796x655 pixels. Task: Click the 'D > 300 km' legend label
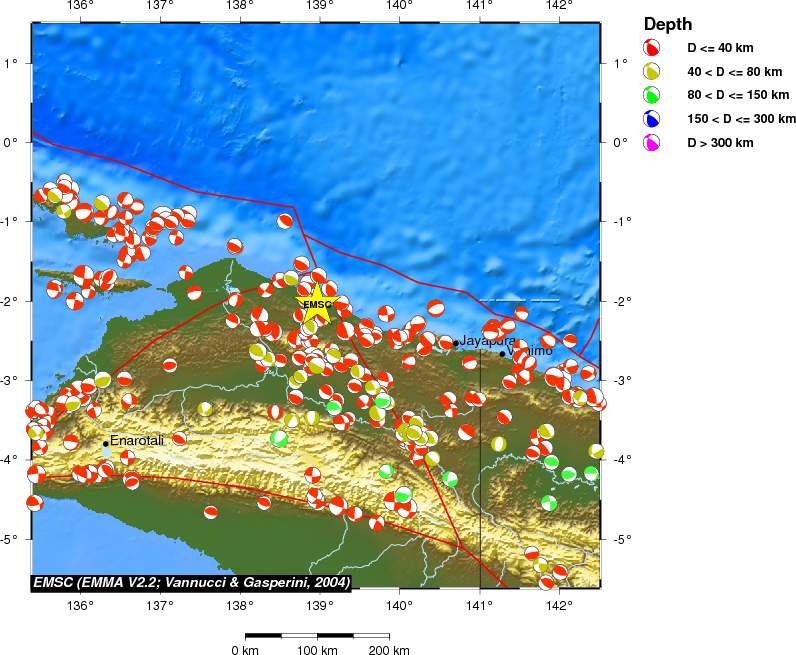pyautogui.click(x=720, y=143)
